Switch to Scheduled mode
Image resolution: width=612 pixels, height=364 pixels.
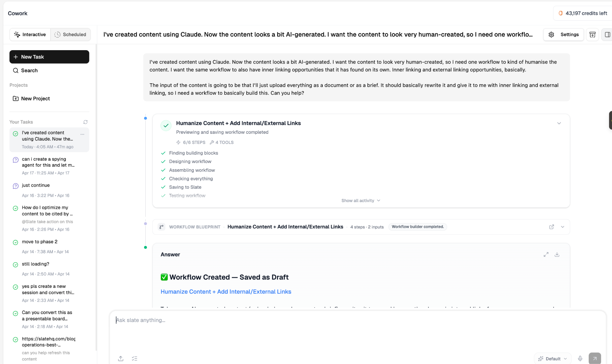coord(71,35)
